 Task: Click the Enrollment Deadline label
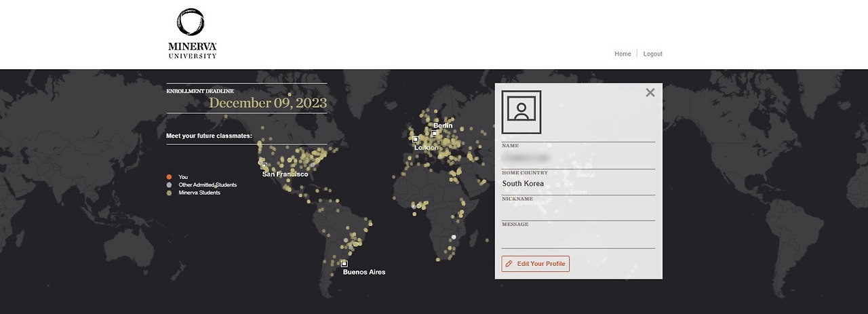(x=200, y=91)
